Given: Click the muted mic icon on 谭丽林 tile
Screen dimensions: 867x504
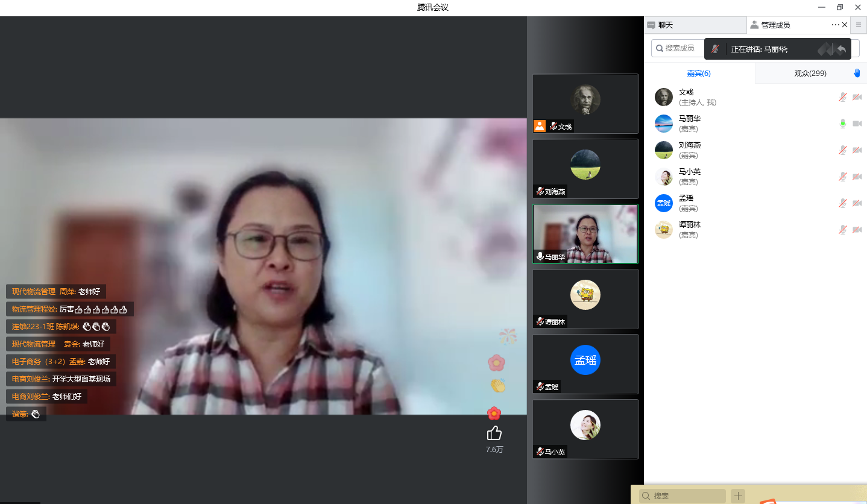Looking at the screenshot, I should (540, 321).
